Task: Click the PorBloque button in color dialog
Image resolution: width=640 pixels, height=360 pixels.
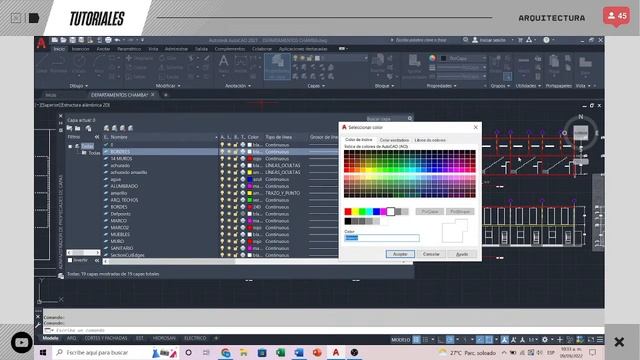Action: click(x=460, y=211)
